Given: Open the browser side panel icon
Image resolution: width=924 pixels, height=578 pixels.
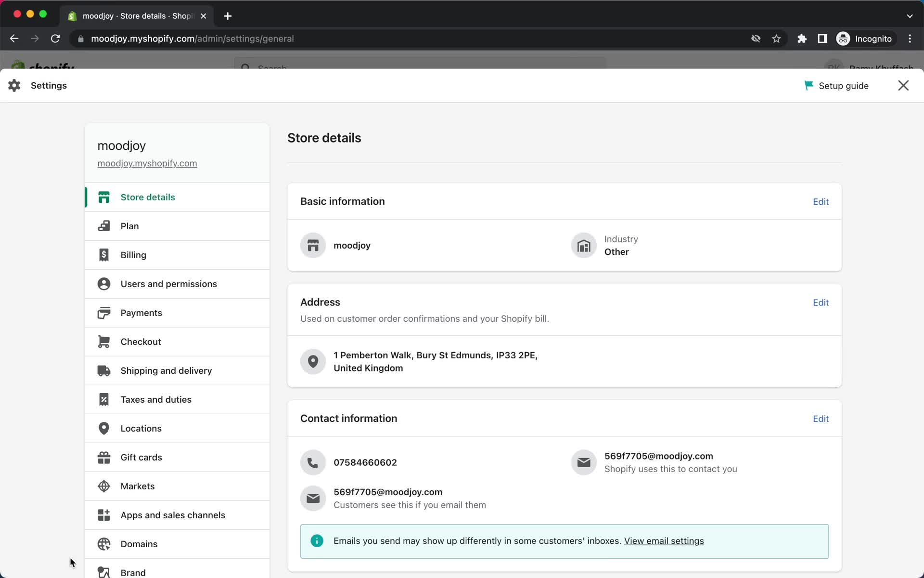Looking at the screenshot, I should point(822,39).
